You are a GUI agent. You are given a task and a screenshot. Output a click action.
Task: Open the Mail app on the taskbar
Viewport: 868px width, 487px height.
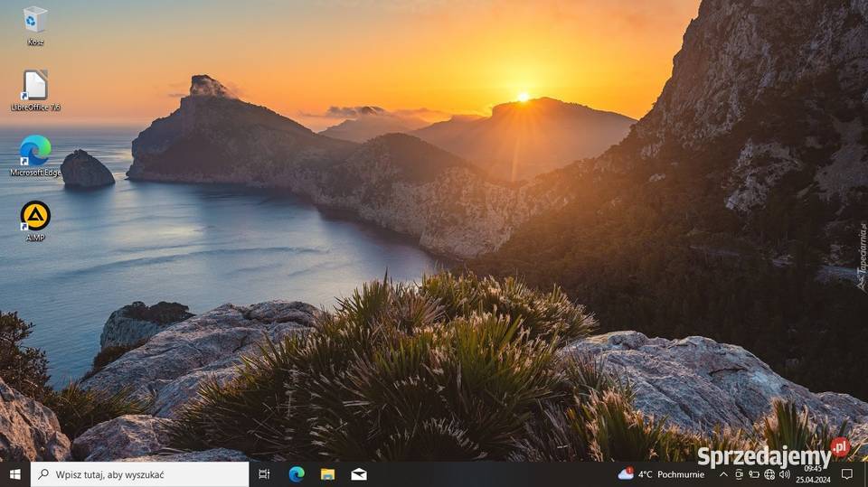(359, 474)
